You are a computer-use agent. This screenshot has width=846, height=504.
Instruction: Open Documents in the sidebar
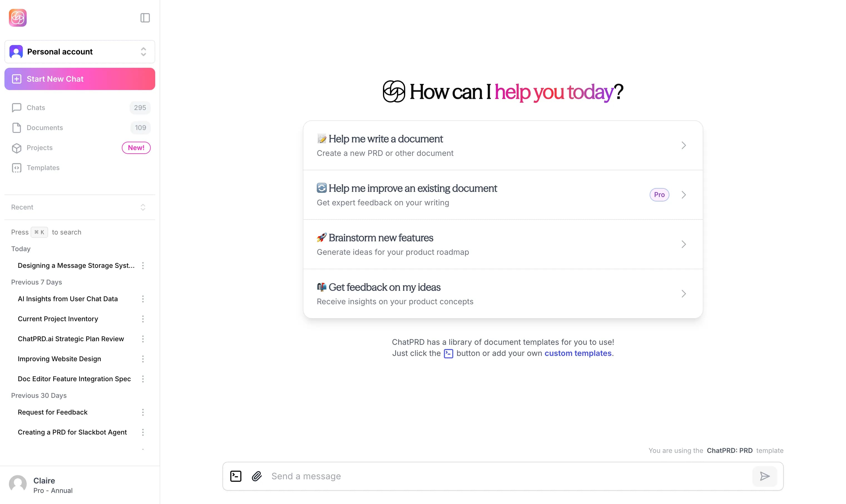[x=45, y=128]
